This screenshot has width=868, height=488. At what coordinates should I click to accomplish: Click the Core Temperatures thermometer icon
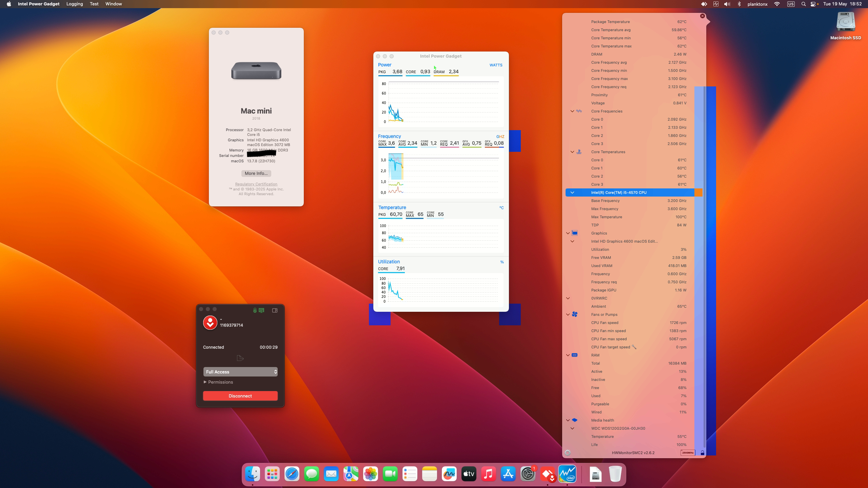coord(579,152)
